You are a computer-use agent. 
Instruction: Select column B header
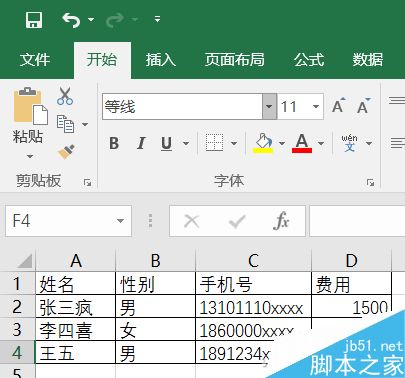(x=155, y=260)
